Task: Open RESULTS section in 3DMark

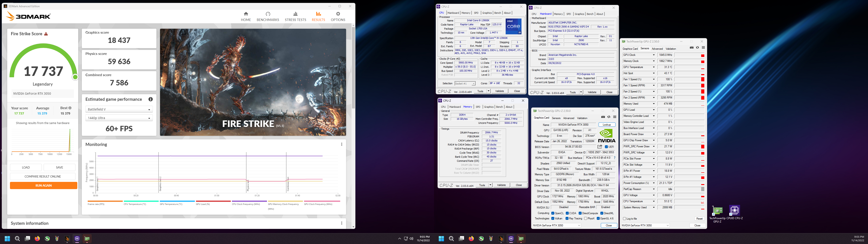Action: coord(318,16)
